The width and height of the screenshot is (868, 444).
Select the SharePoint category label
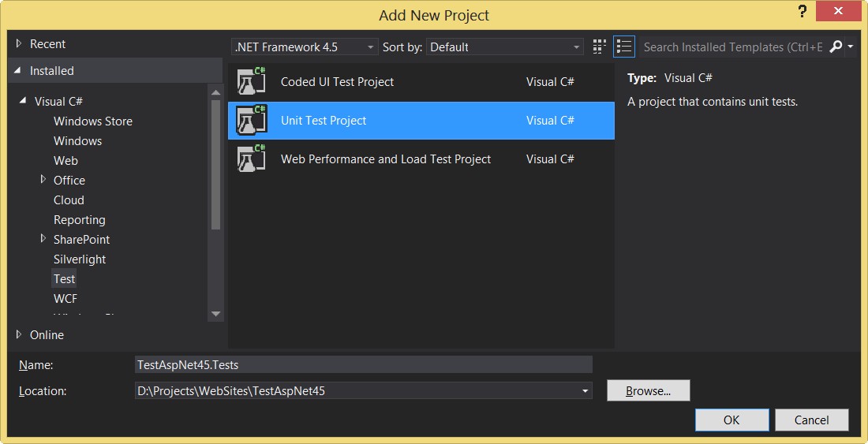81,240
